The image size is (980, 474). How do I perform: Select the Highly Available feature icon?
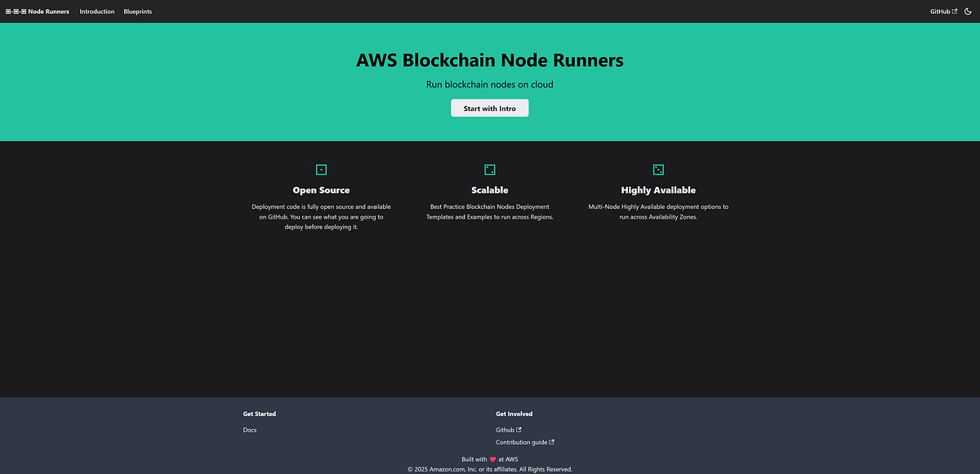[x=658, y=169]
